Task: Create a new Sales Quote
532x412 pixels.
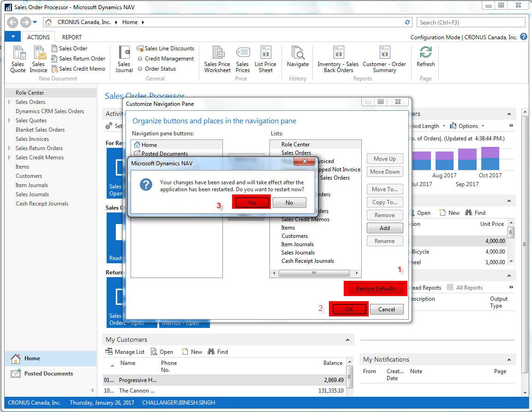Action: coord(18,59)
